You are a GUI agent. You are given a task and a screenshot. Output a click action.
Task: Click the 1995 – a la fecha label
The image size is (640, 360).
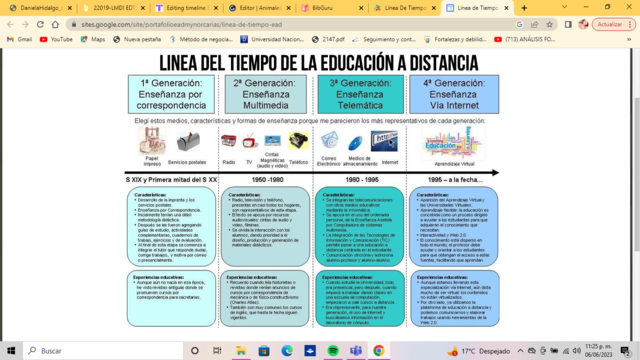tap(455, 180)
